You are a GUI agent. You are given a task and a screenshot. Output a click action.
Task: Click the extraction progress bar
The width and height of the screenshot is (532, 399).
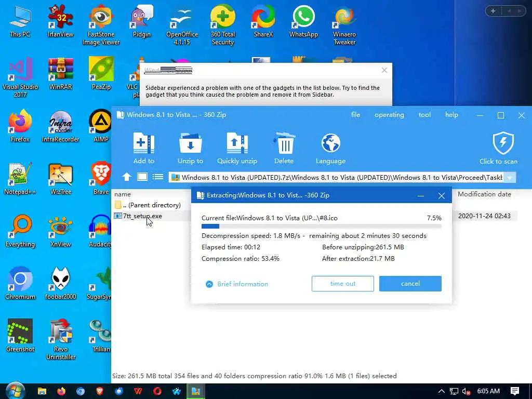click(321, 227)
